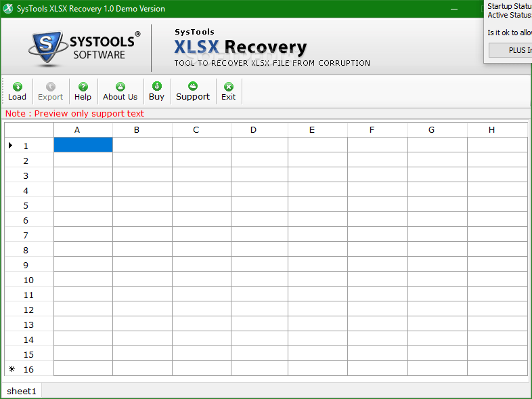Select row 7 header
The image size is (532, 399).
click(29, 234)
